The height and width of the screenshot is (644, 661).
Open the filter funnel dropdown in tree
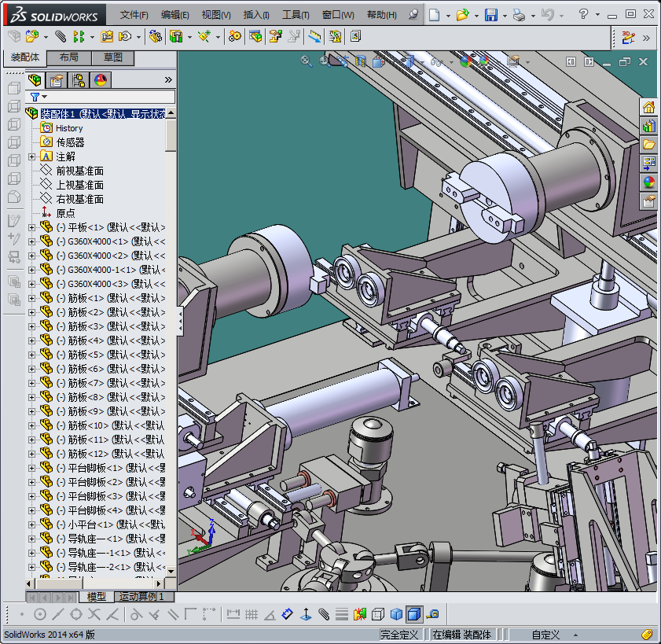[x=38, y=97]
